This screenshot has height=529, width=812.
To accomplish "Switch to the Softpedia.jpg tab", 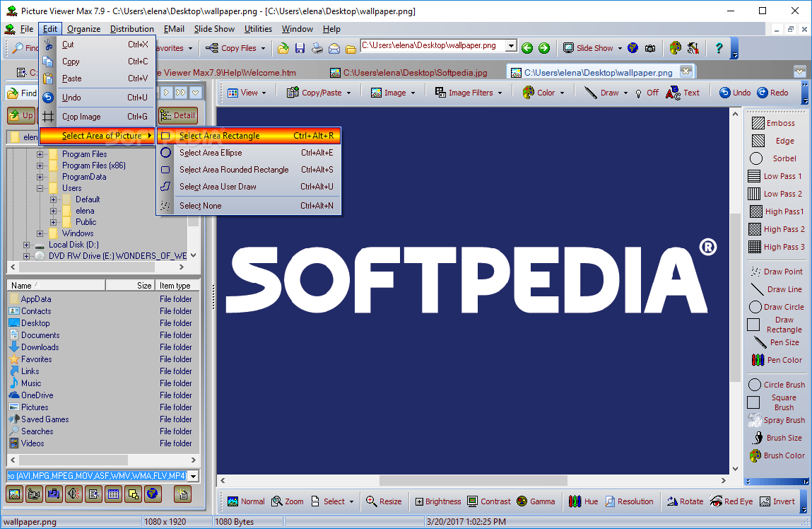I will coord(409,73).
